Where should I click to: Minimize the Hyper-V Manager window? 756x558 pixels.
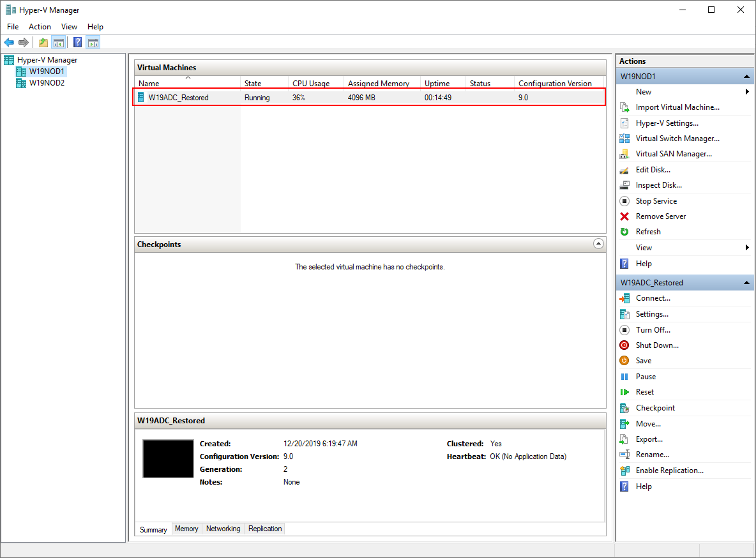tap(682, 10)
